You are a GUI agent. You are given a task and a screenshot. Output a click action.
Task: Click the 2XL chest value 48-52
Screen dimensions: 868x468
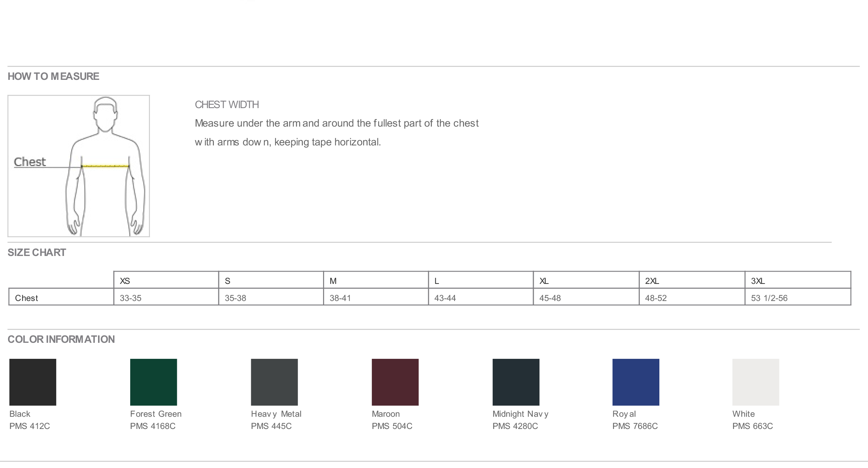(x=656, y=298)
